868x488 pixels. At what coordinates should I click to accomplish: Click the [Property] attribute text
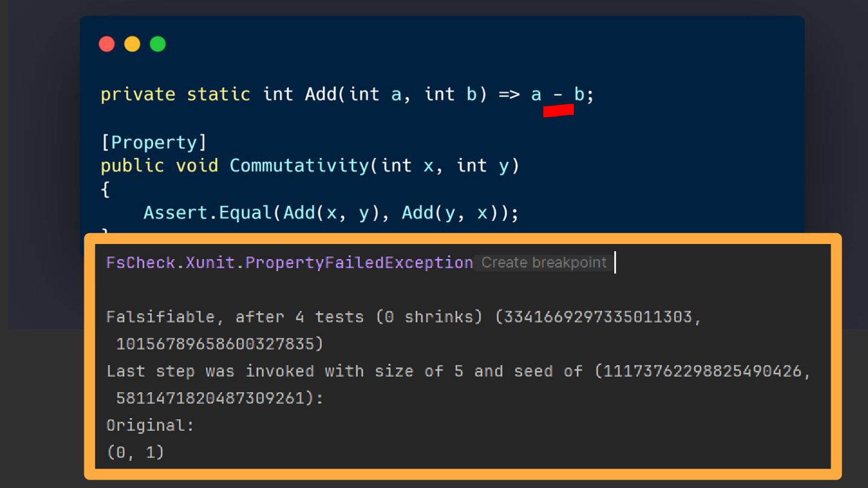click(154, 143)
